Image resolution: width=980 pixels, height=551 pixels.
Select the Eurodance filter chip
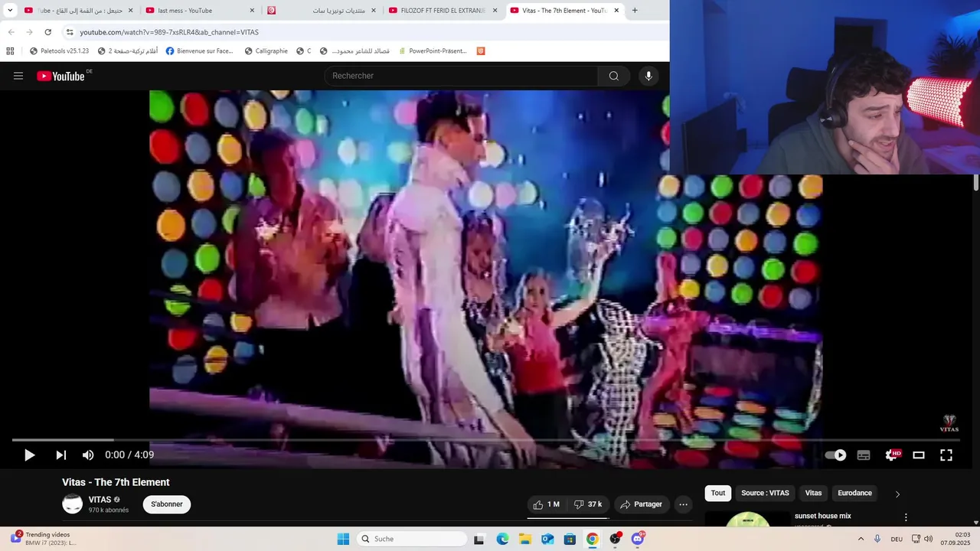(854, 493)
